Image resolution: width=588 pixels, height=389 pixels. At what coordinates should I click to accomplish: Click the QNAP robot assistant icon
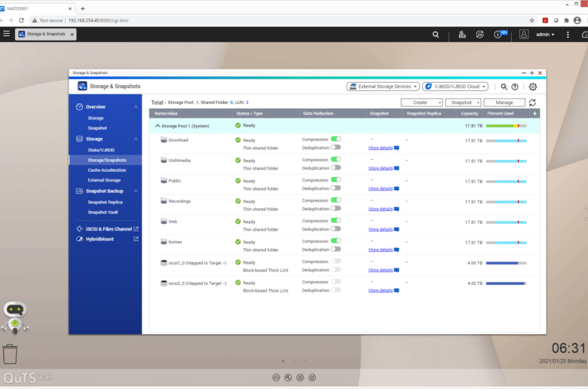click(15, 317)
